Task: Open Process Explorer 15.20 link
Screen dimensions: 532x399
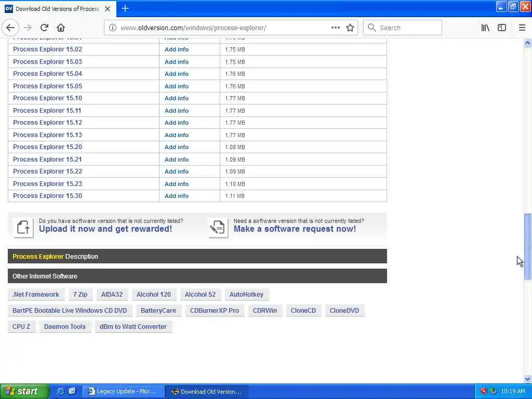Action: coord(47,147)
